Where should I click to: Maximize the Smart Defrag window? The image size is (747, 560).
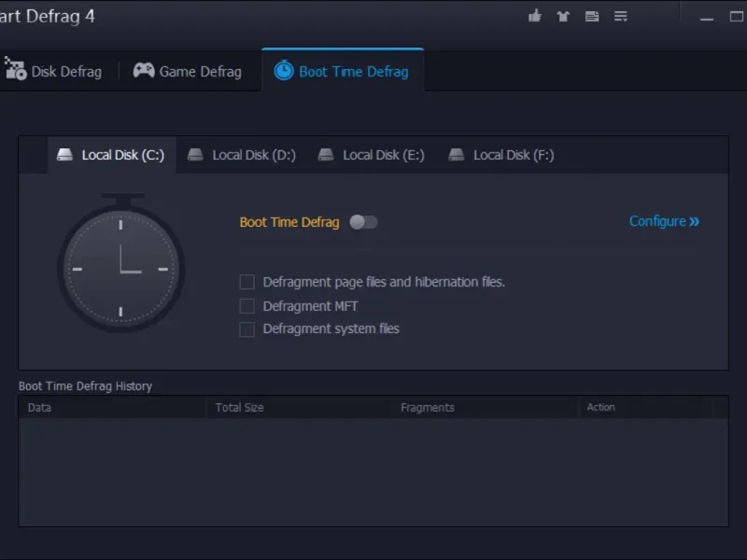pos(737,17)
